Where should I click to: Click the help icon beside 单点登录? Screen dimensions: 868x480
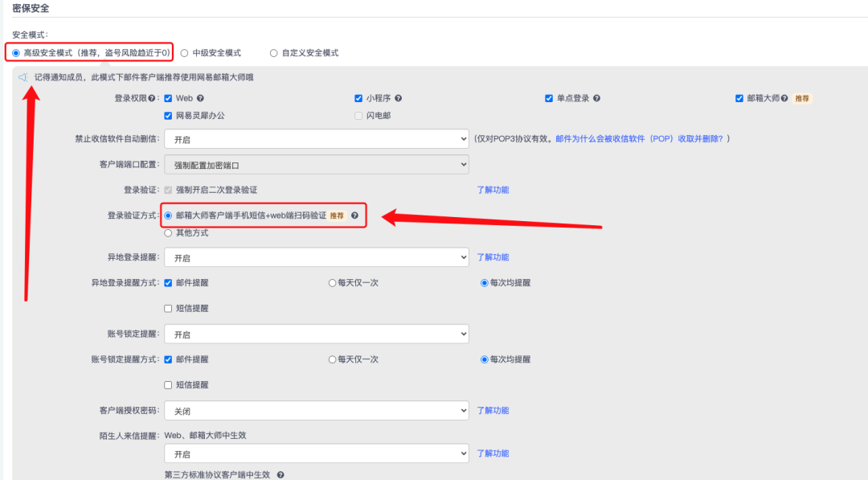596,98
